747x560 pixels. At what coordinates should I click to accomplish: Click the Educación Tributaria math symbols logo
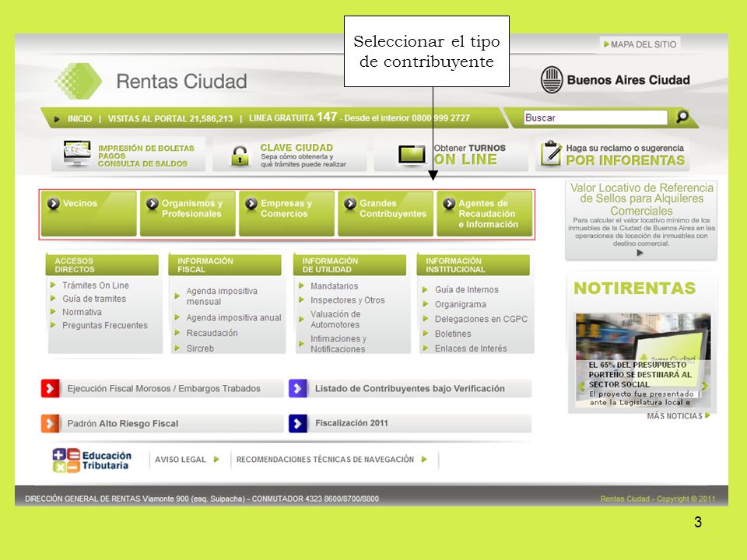[66, 460]
